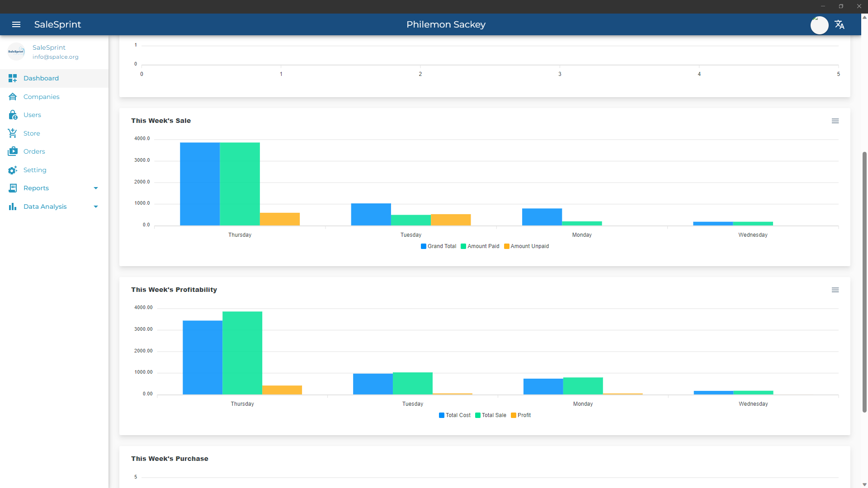Click the SaleSprint title in header

pos(57,24)
